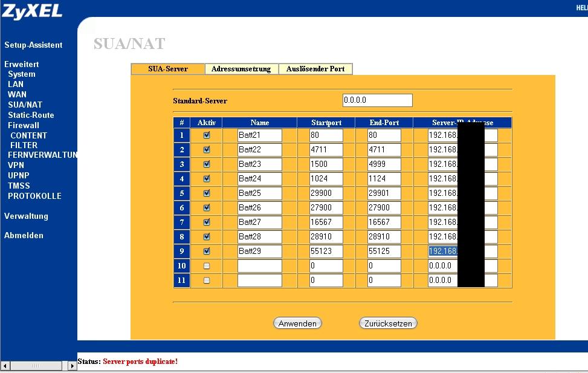Click the Name column header
This screenshot has width=588, height=373.
coord(259,123)
